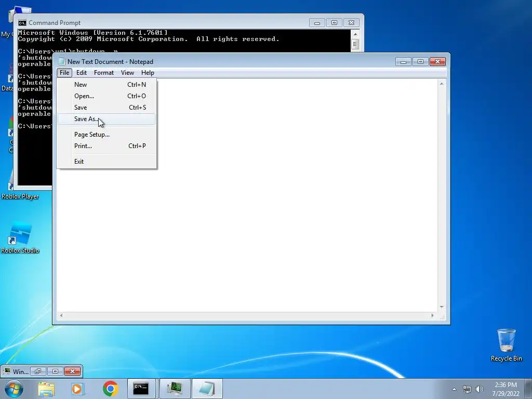Open Notepad's Edit menu
This screenshot has width=532, height=399.
[x=82, y=73]
